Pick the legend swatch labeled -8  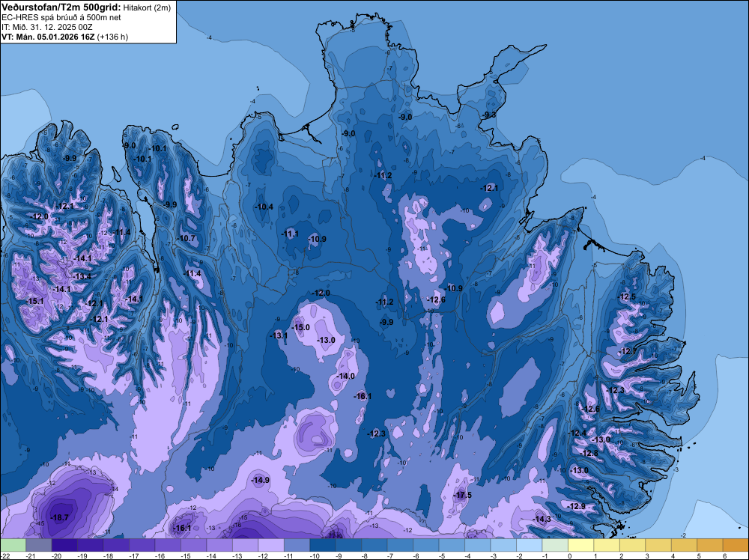(374, 545)
